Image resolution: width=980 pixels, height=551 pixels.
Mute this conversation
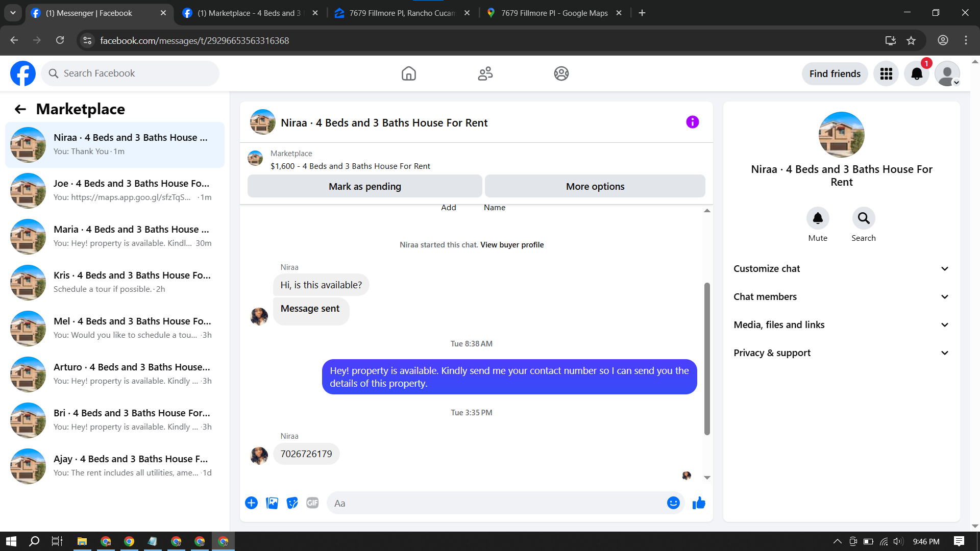click(818, 218)
